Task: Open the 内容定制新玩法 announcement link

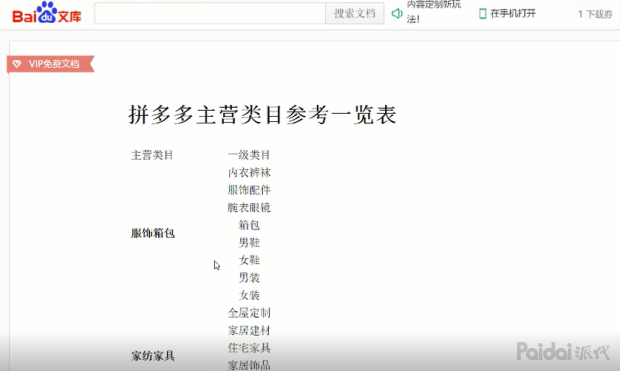Action: [x=433, y=12]
